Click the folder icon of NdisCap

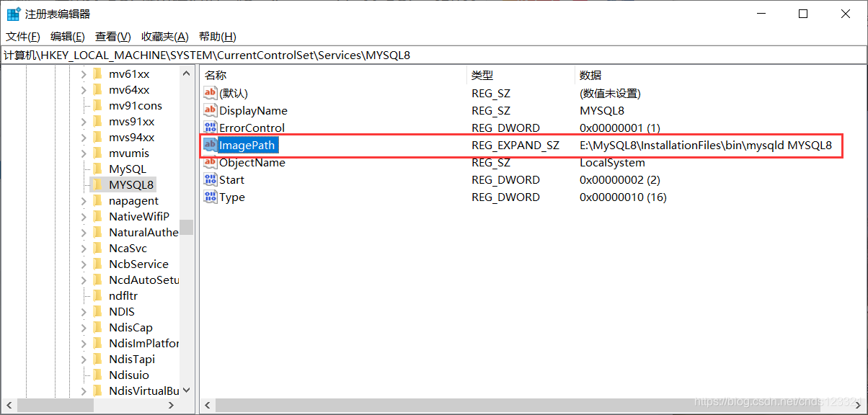tap(98, 327)
